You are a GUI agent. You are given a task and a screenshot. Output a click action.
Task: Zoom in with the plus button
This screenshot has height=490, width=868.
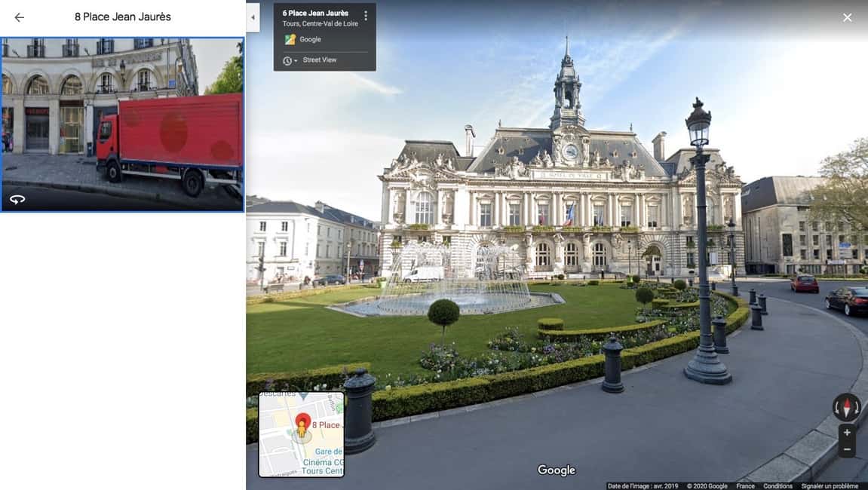click(847, 433)
